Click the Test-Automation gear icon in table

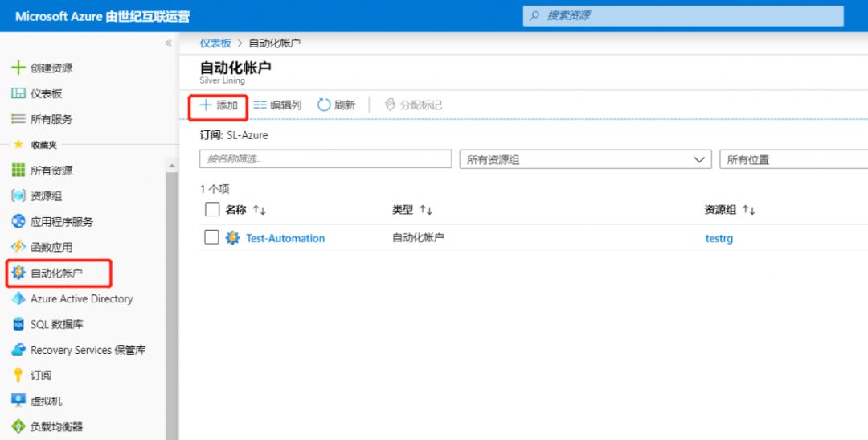pyautogui.click(x=232, y=238)
